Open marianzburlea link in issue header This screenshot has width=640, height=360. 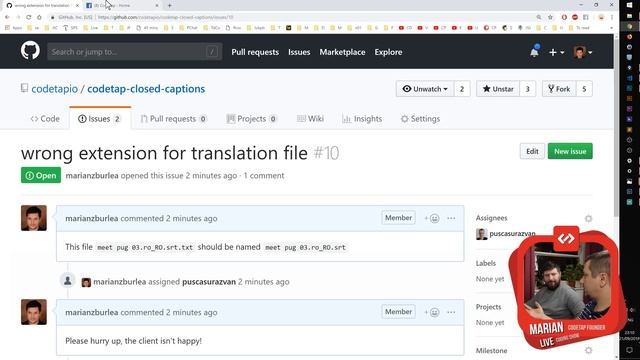(x=92, y=176)
